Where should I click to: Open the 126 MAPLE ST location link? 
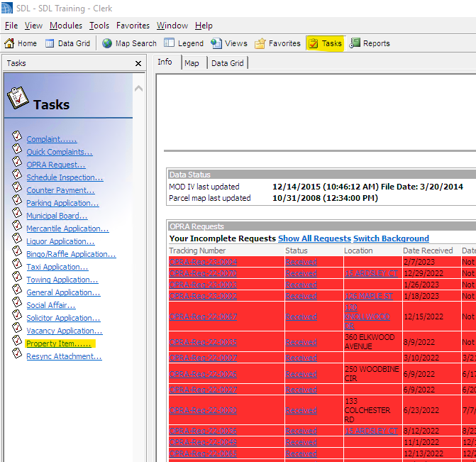pos(369,296)
